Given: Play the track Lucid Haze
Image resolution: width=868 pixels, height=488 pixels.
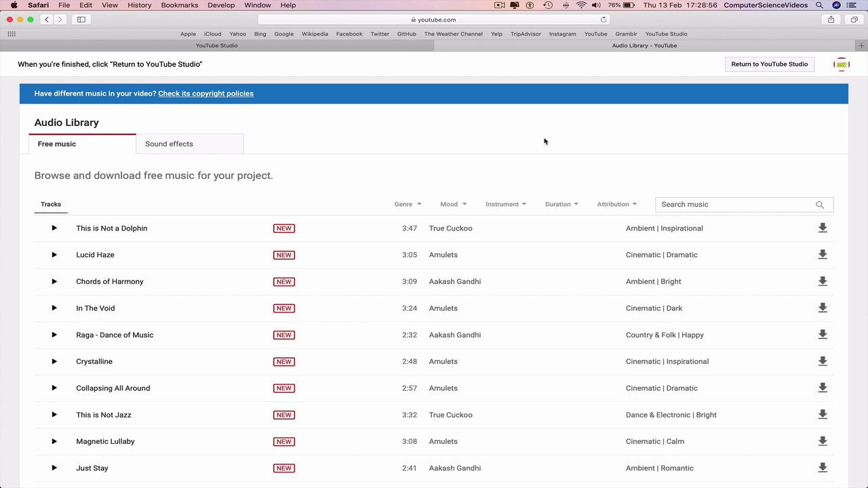Looking at the screenshot, I should click(54, 255).
